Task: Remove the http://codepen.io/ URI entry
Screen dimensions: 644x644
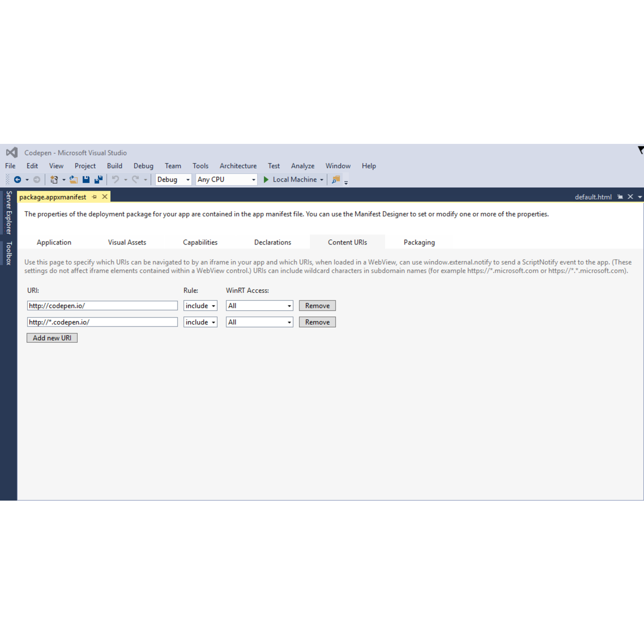Action: [317, 306]
